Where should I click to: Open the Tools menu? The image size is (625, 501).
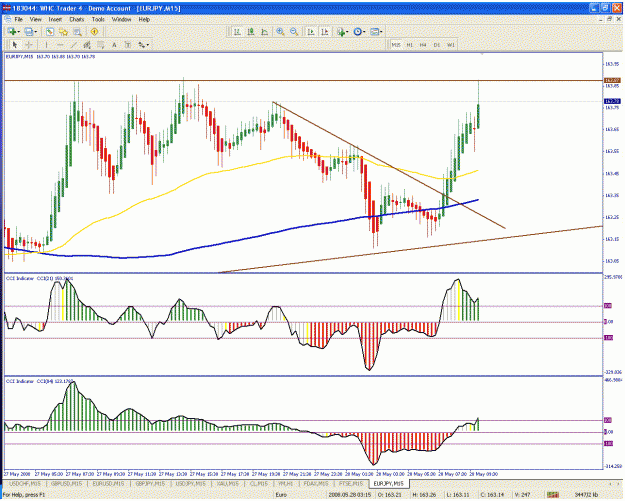pyautogui.click(x=98, y=19)
